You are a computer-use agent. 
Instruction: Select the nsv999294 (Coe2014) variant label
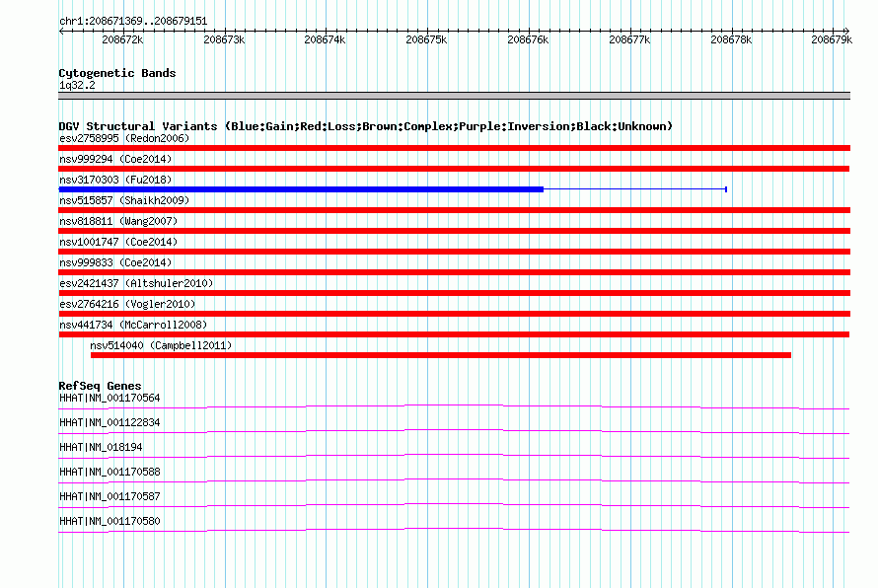pos(115,159)
